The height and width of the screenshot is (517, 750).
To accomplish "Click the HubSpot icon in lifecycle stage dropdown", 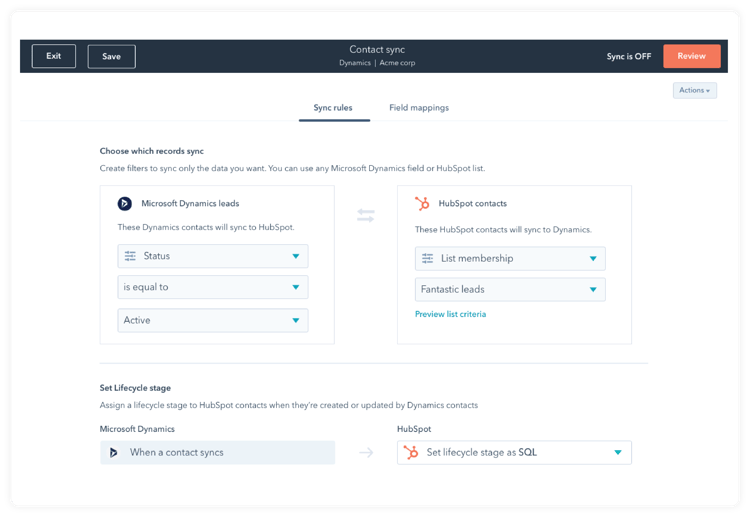I will 410,452.
